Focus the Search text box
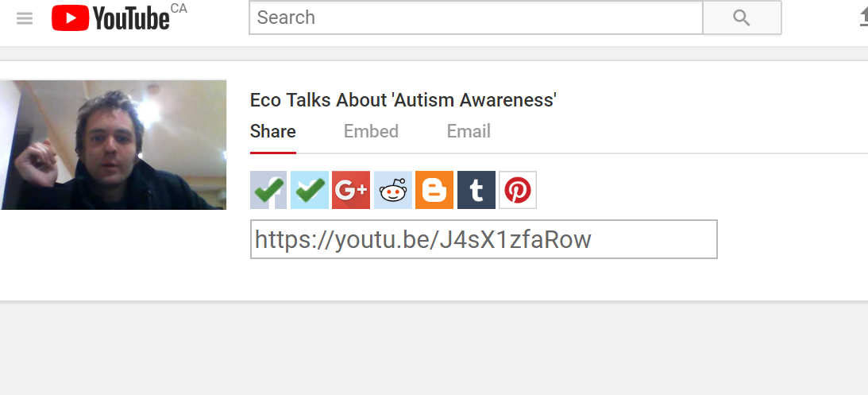This screenshot has width=868, height=395. [x=476, y=17]
